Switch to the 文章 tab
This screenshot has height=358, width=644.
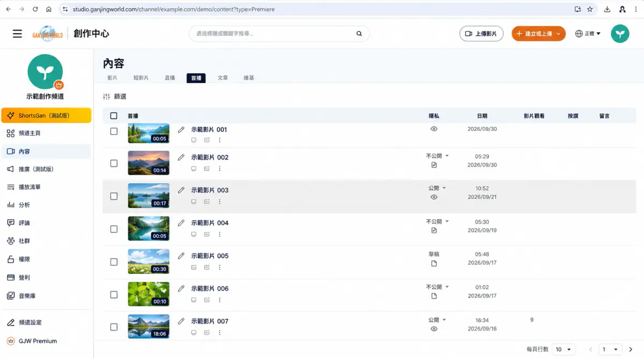pyautogui.click(x=223, y=78)
